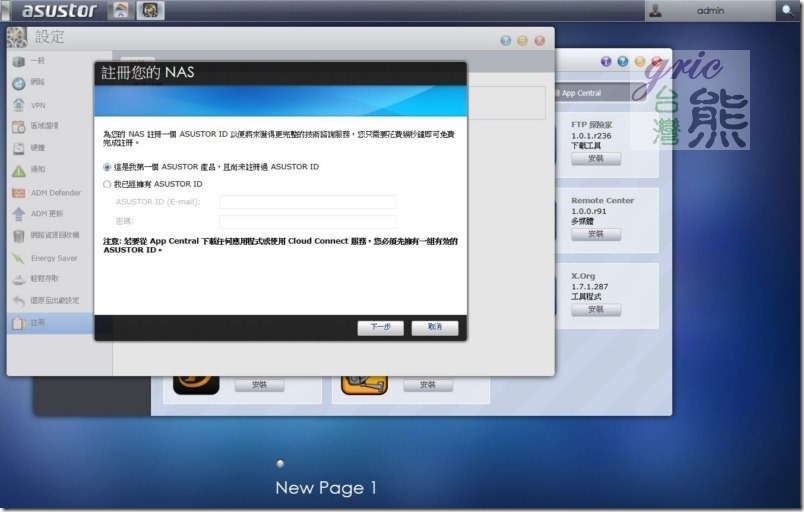Select 'I already have an ASUSTOR ID' option
The height and width of the screenshot is (512, 804).
[x=107, y=184]
